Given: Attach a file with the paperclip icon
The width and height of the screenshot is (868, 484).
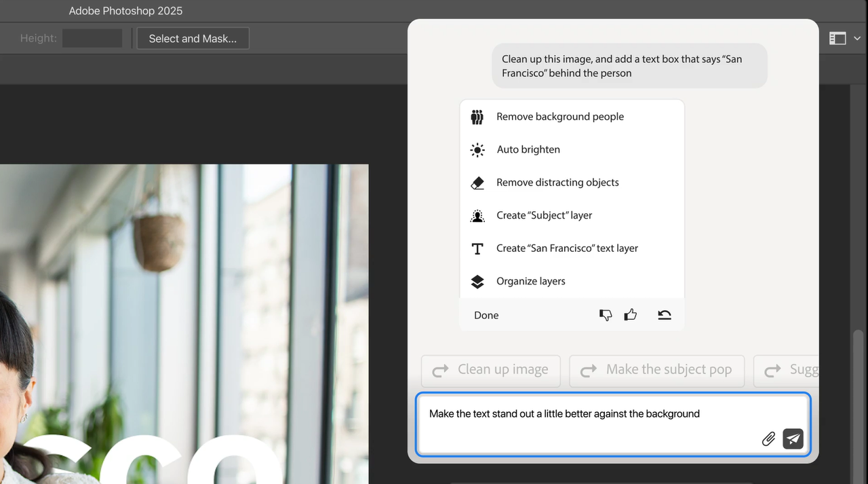Looking at the screenshot, I should tap(768, 439).
